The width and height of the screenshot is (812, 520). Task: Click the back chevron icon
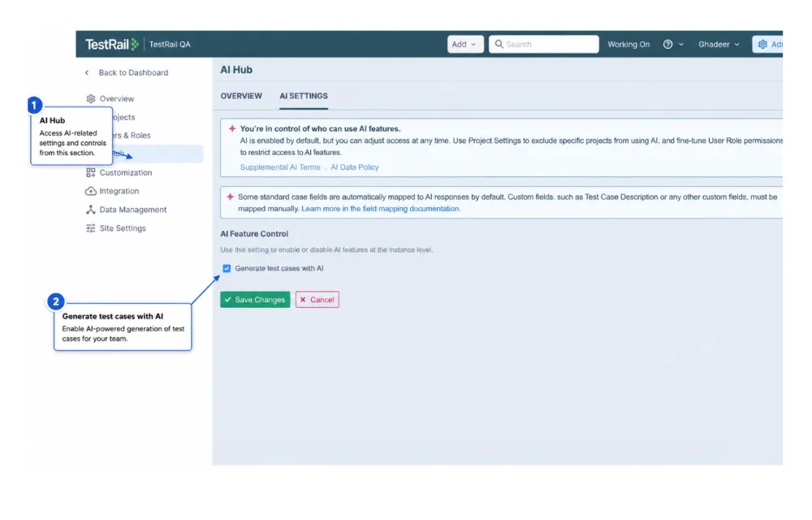coord(87,72)
